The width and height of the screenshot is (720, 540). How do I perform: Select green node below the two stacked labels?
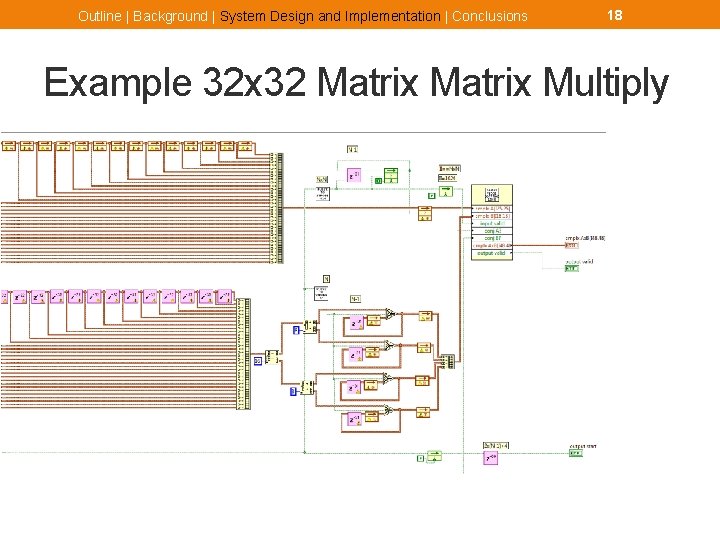click(x=446, y=191)
